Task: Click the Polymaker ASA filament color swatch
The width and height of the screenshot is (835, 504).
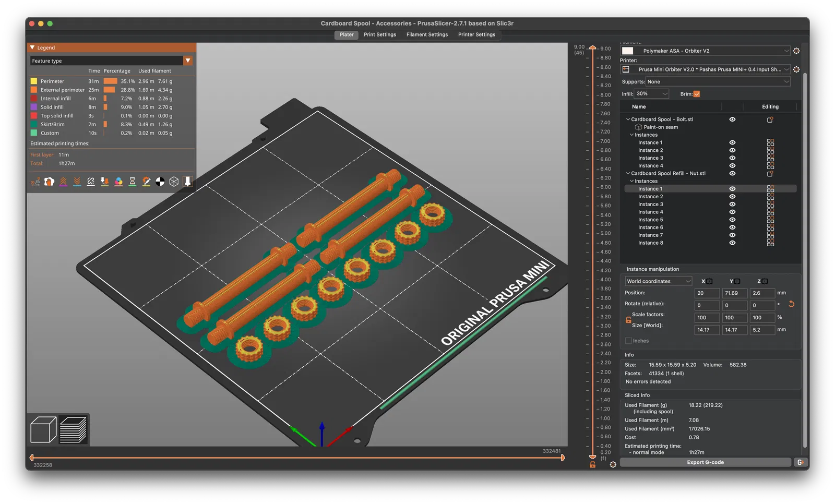Action: tap(628, 51)
